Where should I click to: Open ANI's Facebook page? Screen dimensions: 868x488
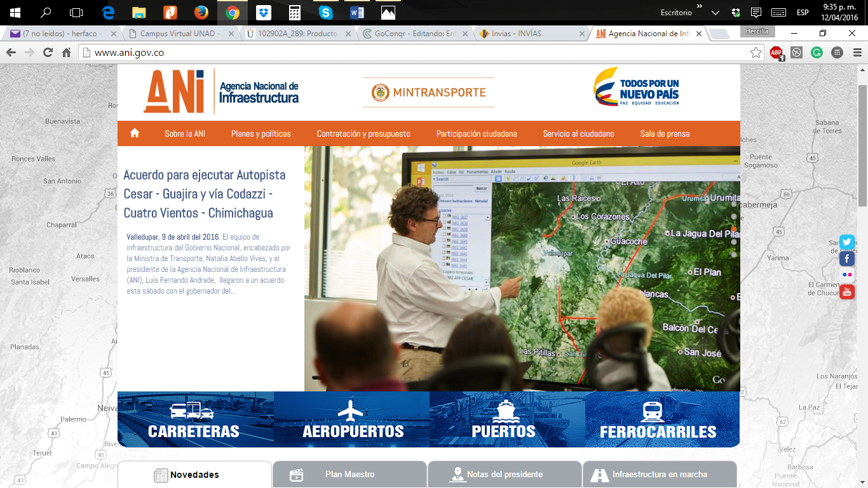[847, 259]
